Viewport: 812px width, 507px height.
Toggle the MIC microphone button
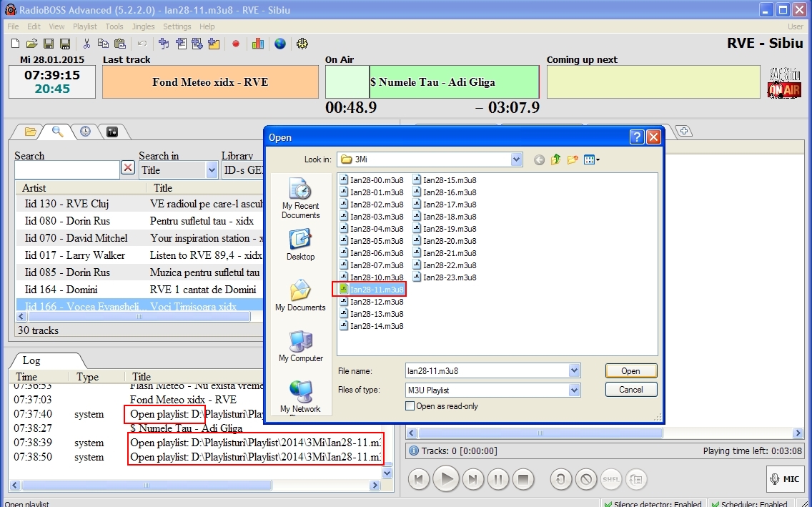click(785, 479)
